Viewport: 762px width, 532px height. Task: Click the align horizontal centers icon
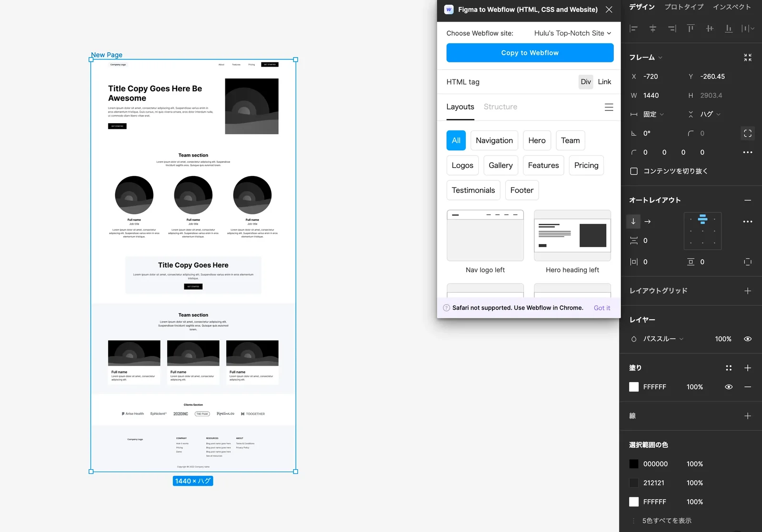tap(652, 29)
